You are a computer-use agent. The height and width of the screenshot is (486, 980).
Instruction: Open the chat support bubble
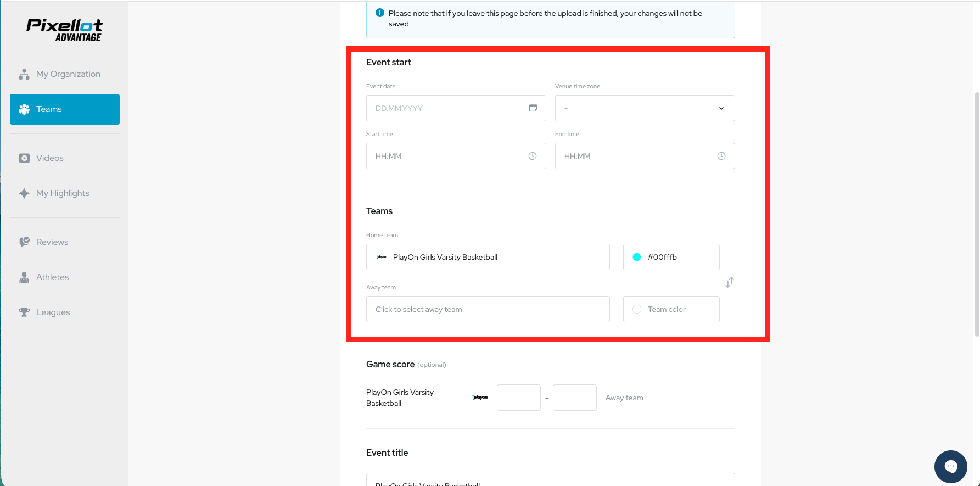[950, 466]
